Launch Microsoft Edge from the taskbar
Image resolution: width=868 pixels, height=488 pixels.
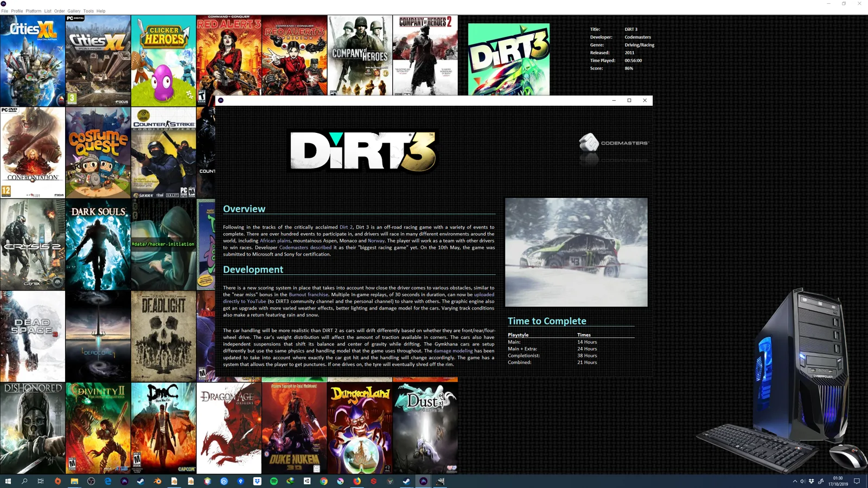(107, 481)
